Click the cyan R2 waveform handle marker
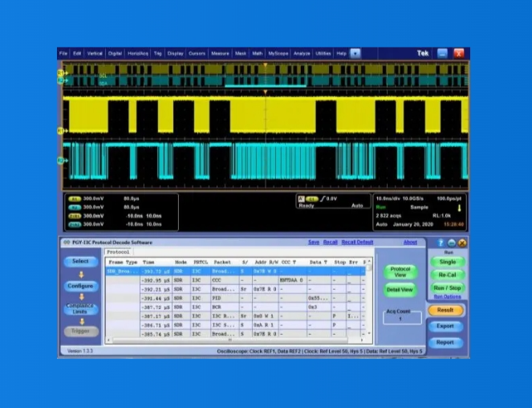The width and height of the screenshot is (532, 408). click(x=60, y=161)
